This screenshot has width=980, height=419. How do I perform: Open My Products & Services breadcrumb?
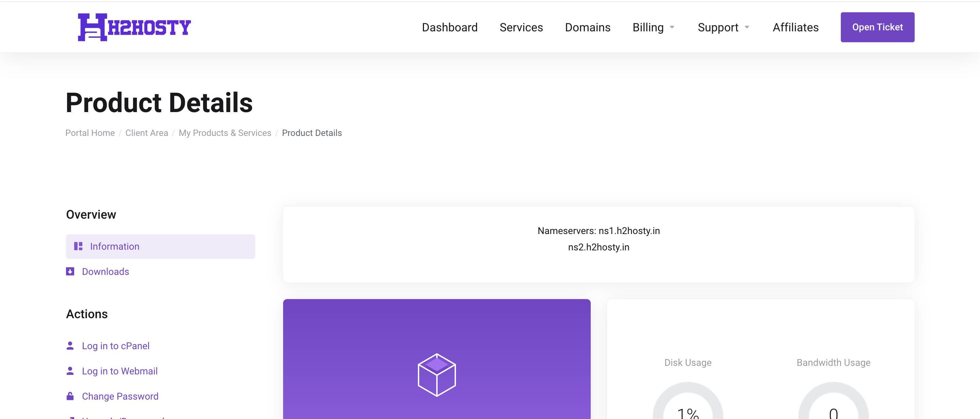point(225,133)
